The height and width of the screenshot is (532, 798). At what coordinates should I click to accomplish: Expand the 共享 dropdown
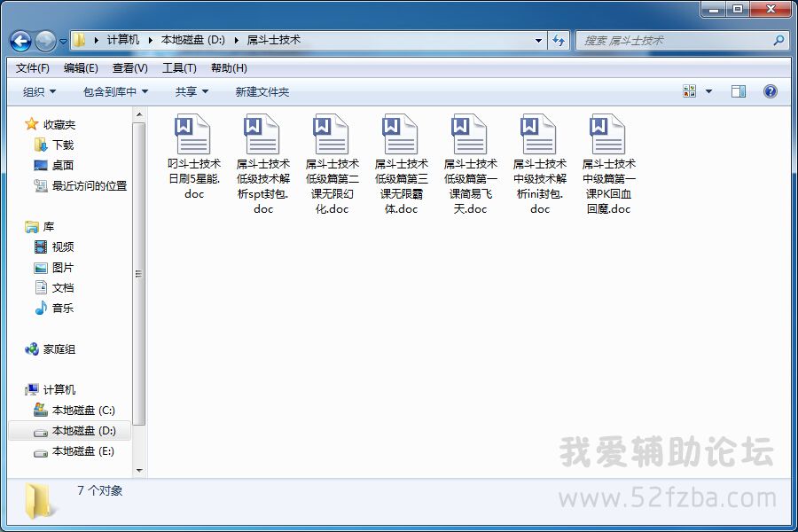click(x=192, y=92)
